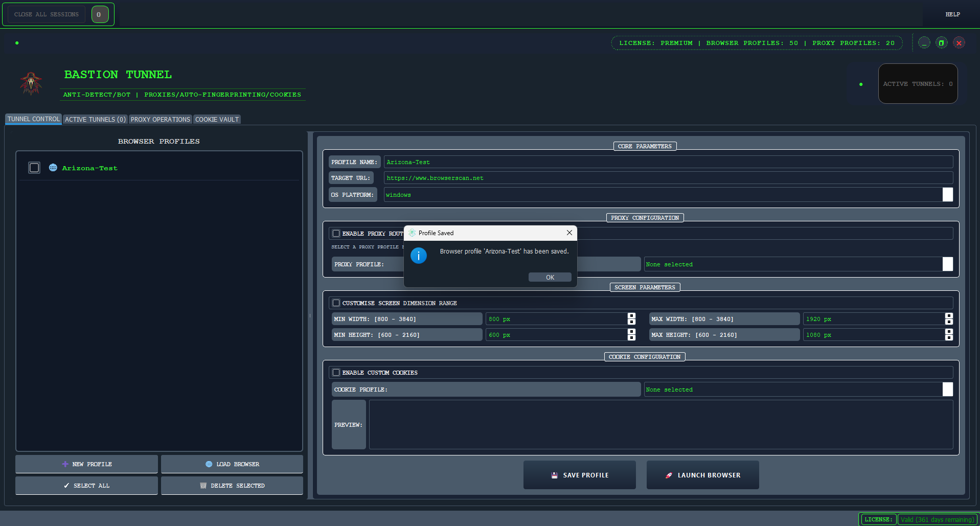Screen dimensions: 980x526
Task: Decrease the Max Width value
Action: (949, 322)
